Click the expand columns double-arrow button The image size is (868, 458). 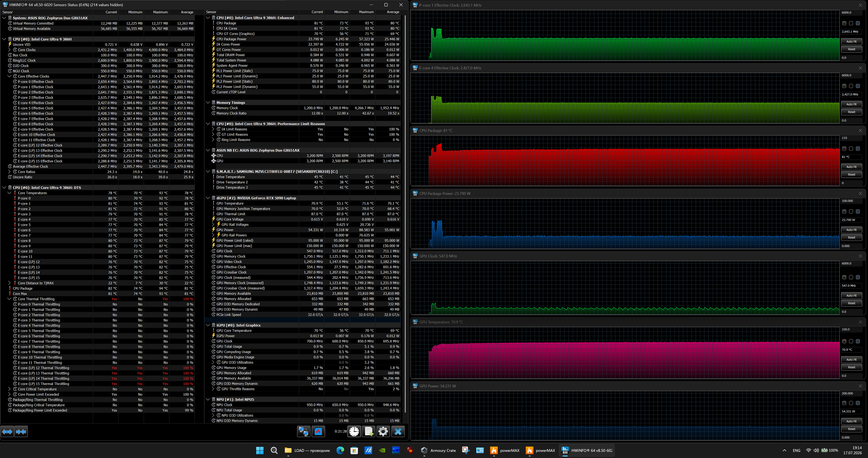pos(7,431)
